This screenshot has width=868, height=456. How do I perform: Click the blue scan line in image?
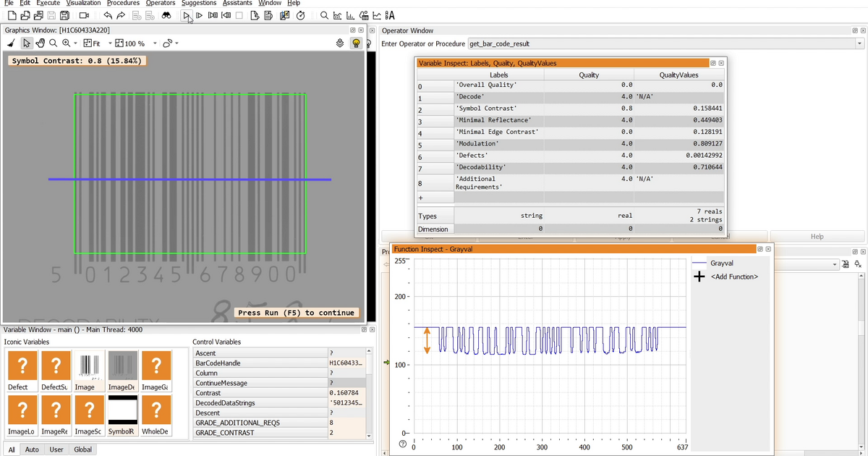(190, 179)
